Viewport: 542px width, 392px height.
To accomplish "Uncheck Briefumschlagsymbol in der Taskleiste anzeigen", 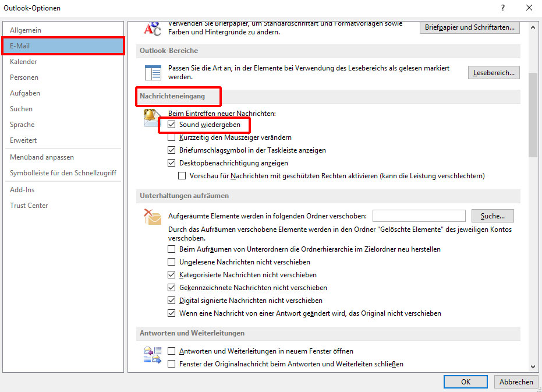I will point(171,150).
